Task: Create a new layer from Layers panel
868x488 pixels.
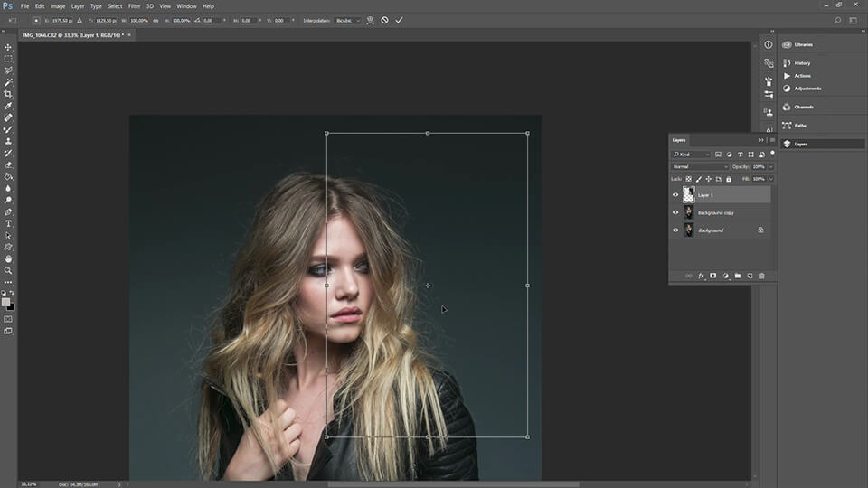Action: tap(750, 276)
